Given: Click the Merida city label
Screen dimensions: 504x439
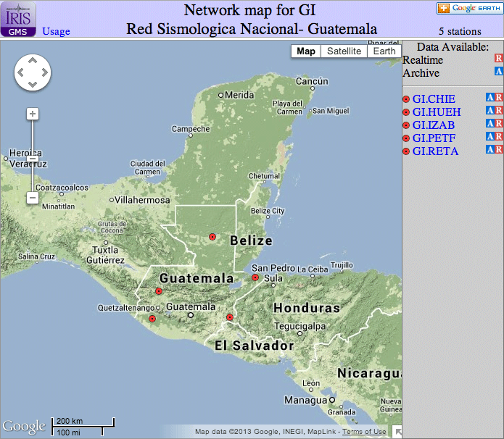Looking at the screenshot, I should [x=239, y=95].
